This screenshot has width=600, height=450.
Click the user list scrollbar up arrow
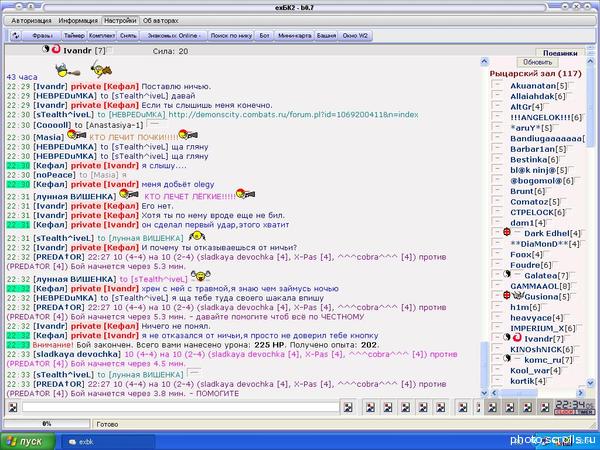pos(590,61)
